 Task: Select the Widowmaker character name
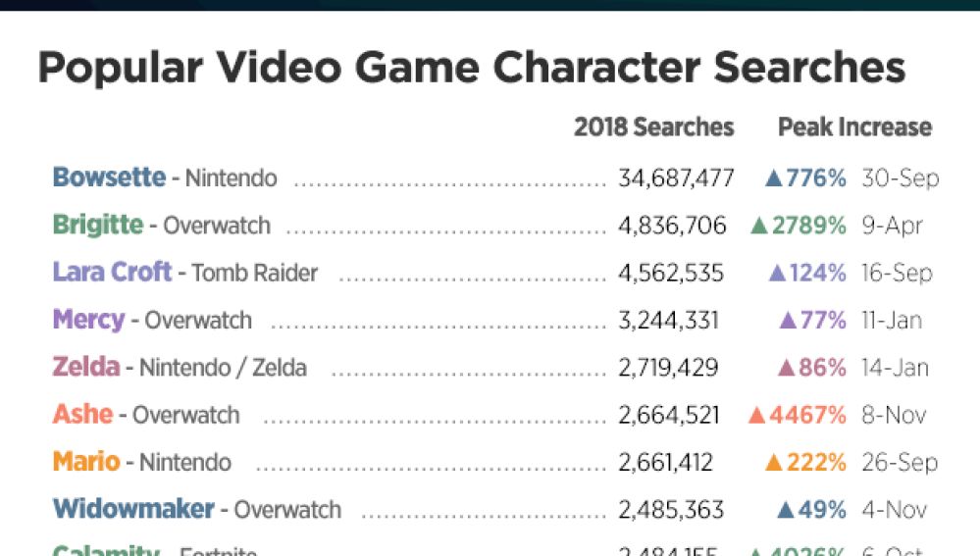pyautogui.click(x=133, y=509)
